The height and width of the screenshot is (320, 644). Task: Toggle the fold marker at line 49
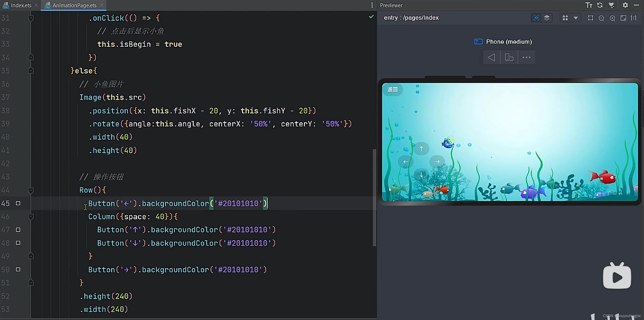tap(31, 256)
